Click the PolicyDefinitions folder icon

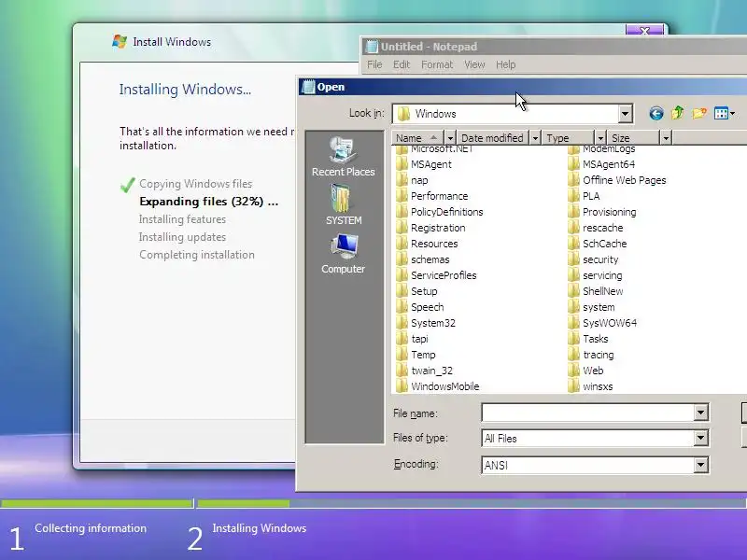tap(402, 212)
